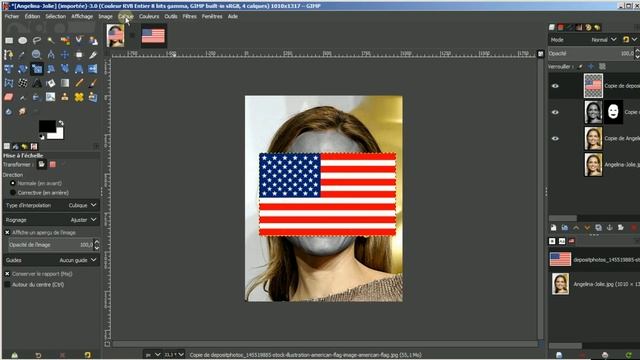Select the Clone stamp tool

click(65, 97)
